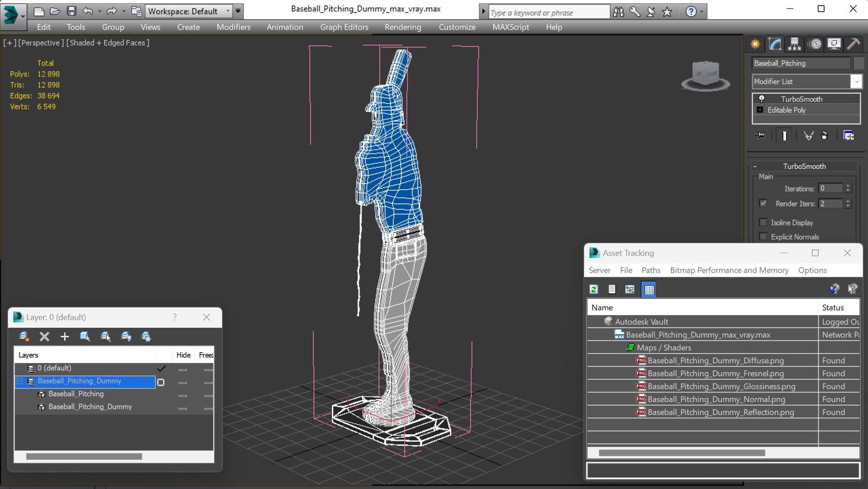Click Add new layer plus icon

[x=65, y=336]
